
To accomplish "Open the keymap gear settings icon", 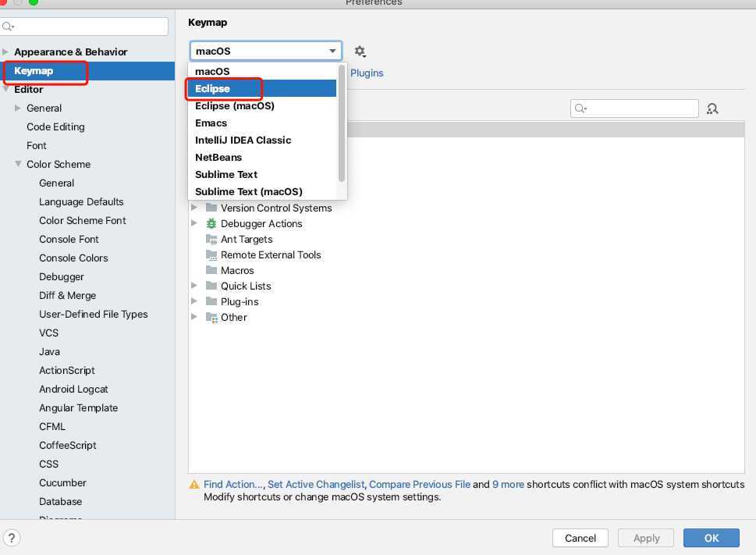I will coord(360,51).
